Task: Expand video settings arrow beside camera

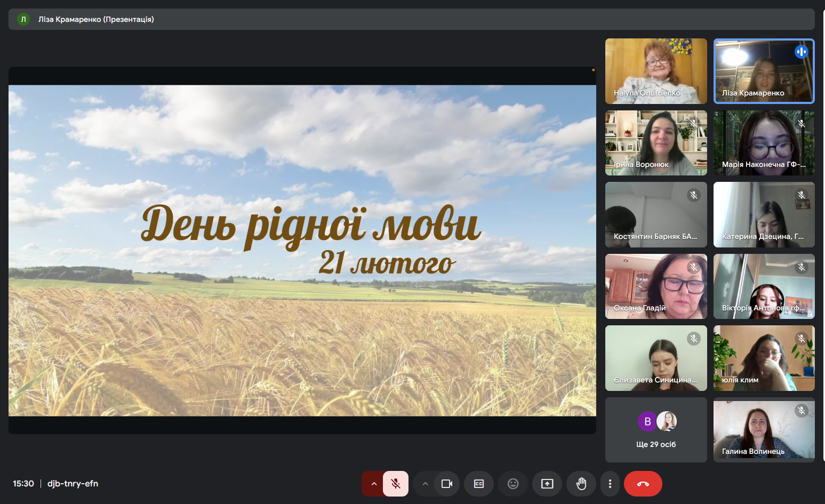Action: [x=425, y=484]
